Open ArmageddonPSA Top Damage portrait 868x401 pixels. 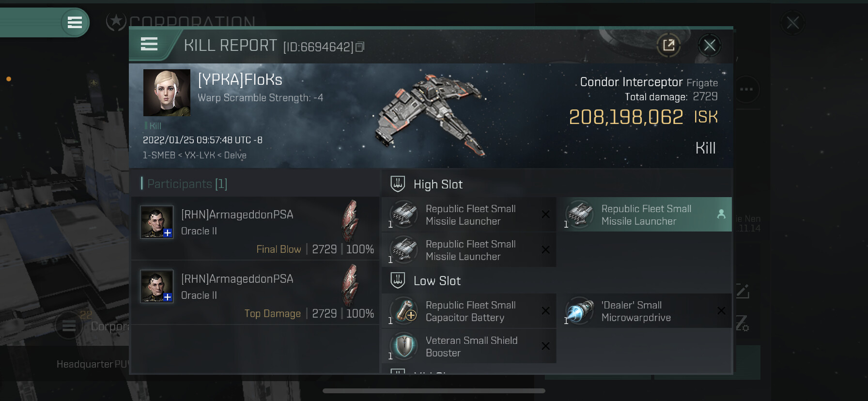tap(156, 286)
